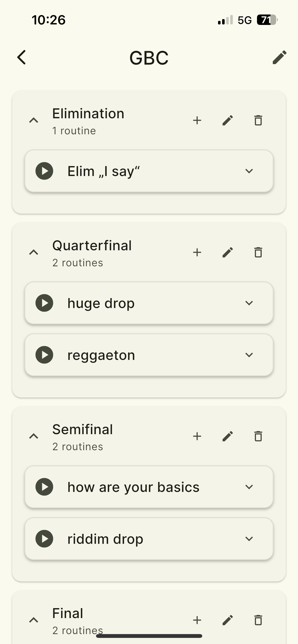Delete the Semifinal round
This screenshot has width=298, height=644.
coord(258,436)
